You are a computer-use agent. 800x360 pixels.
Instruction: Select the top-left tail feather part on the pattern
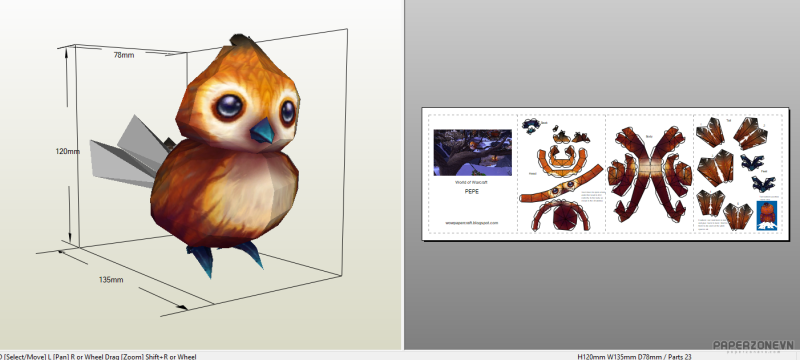[710, 132]
